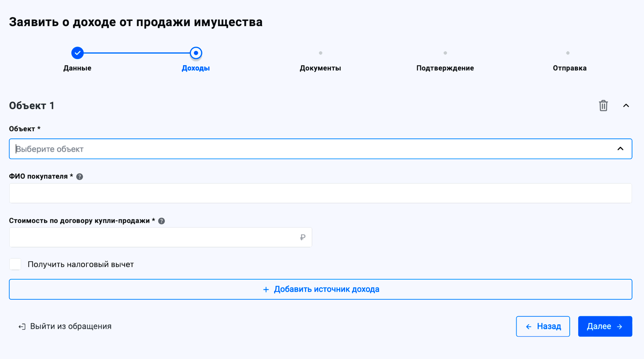Go back with the Назад button
Viewport: 644px width, 359px height.
pos(543,326)
